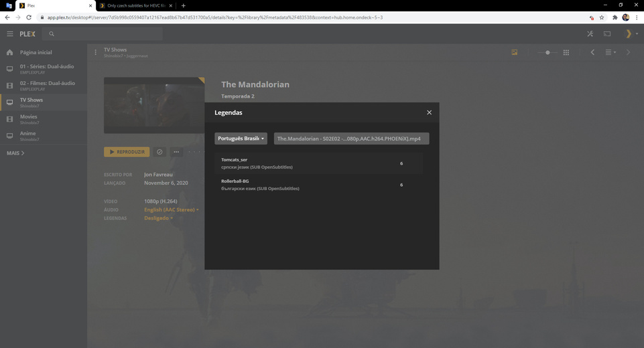Open the Mandalorian S02E02 file selector

(x=352, y=139)
